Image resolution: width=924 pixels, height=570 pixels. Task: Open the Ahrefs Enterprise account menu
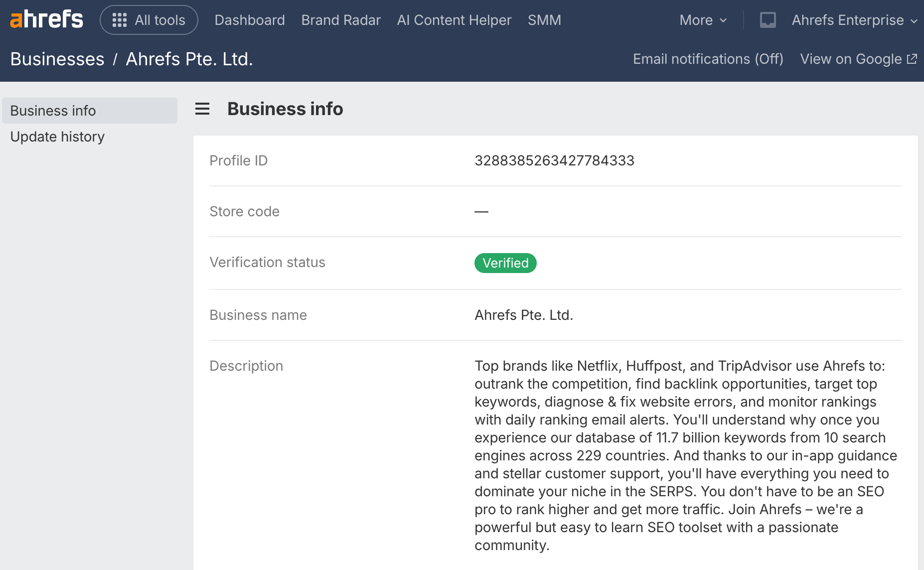pyautogui.click(x=854, y=20)
